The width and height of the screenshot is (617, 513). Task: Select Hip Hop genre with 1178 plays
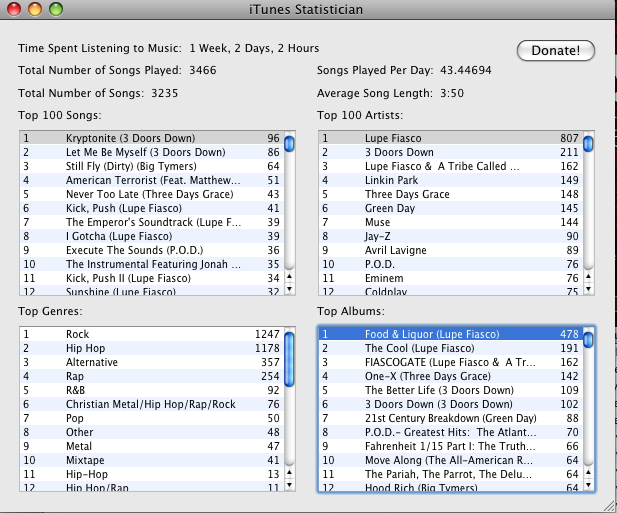point(152,348)
